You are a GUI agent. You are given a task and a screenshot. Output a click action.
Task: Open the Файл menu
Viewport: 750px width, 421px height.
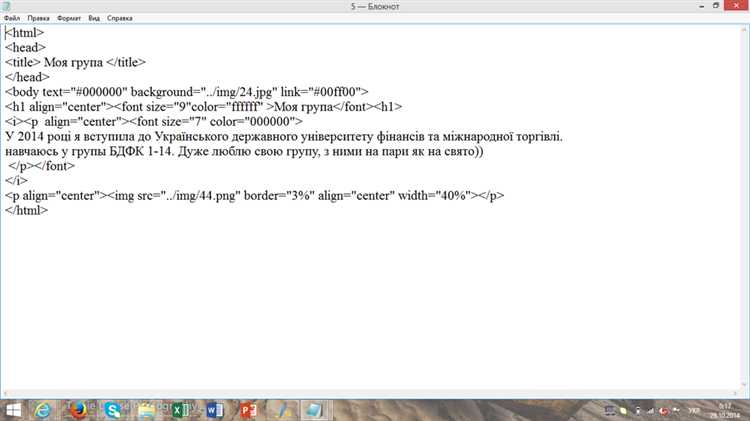point(12,18)
